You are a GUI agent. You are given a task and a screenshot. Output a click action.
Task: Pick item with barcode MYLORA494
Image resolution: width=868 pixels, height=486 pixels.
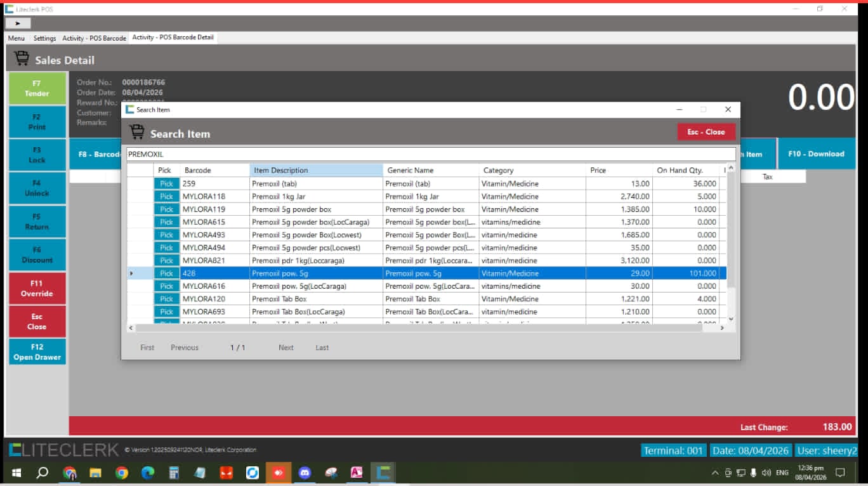click(166, 247)
